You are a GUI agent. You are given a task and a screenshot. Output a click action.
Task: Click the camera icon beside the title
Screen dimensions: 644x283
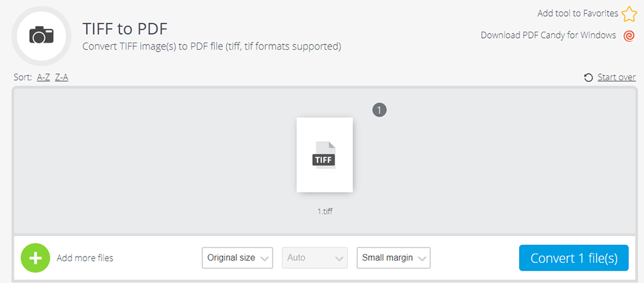pos(41,35)
